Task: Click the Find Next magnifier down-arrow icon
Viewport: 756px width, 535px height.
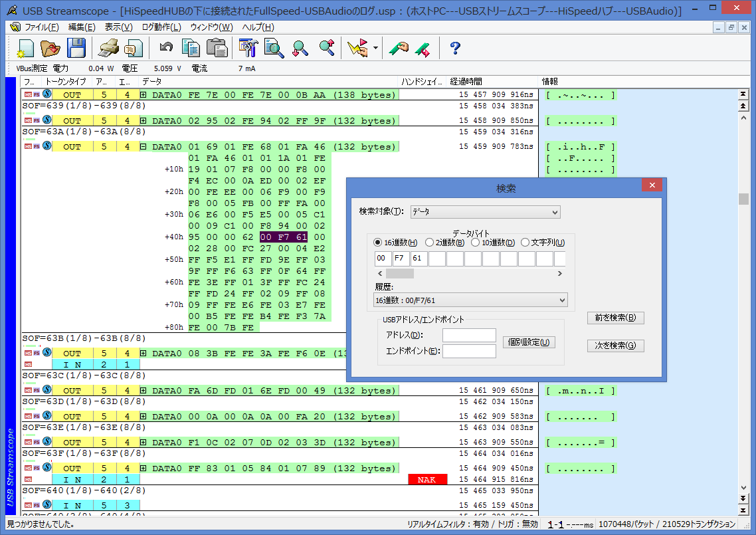Action: point(300,49)
